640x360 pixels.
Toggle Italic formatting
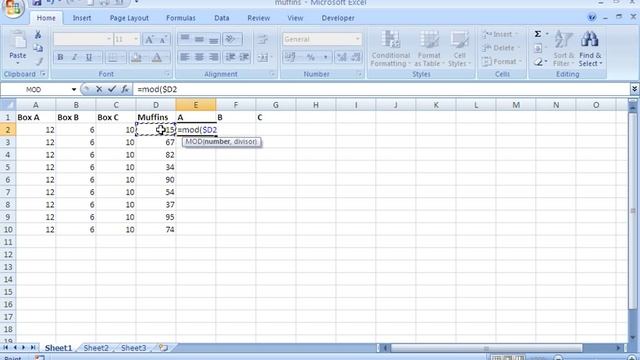click(74, 57)
